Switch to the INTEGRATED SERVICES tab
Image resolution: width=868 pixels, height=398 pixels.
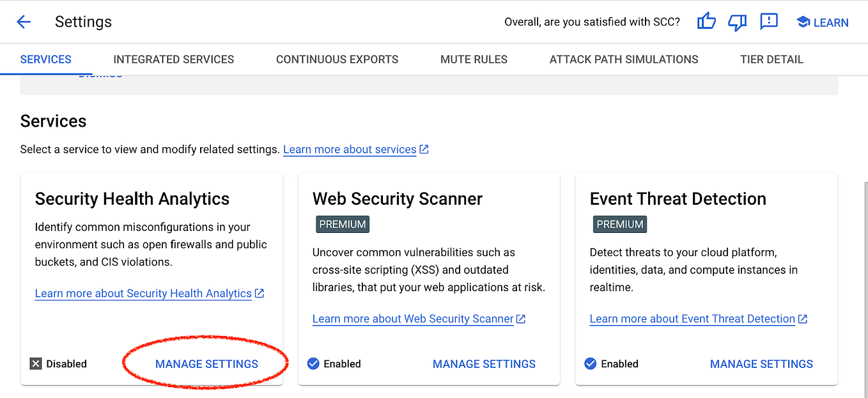[173, 59]
